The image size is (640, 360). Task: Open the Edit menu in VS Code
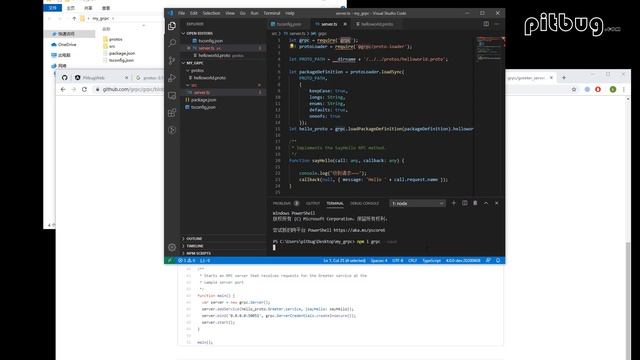193,13
